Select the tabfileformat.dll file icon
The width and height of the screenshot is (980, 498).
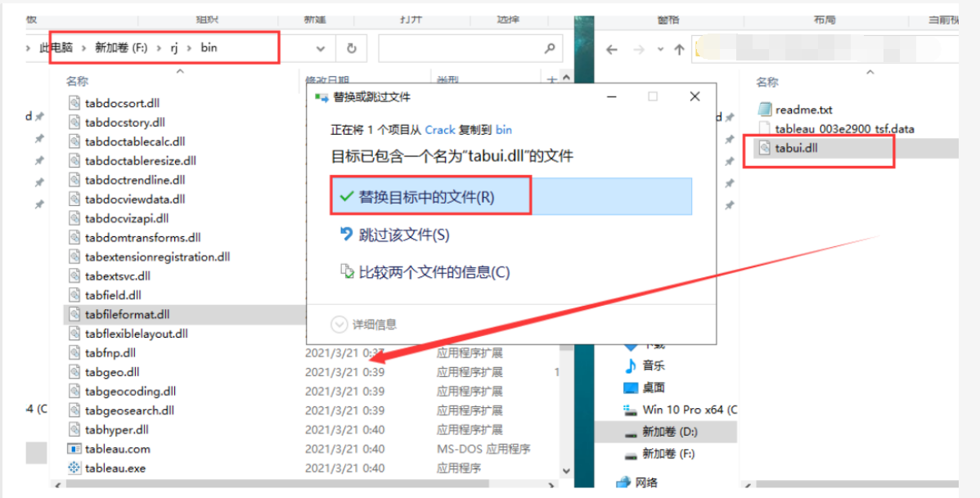tap(74, 314)
